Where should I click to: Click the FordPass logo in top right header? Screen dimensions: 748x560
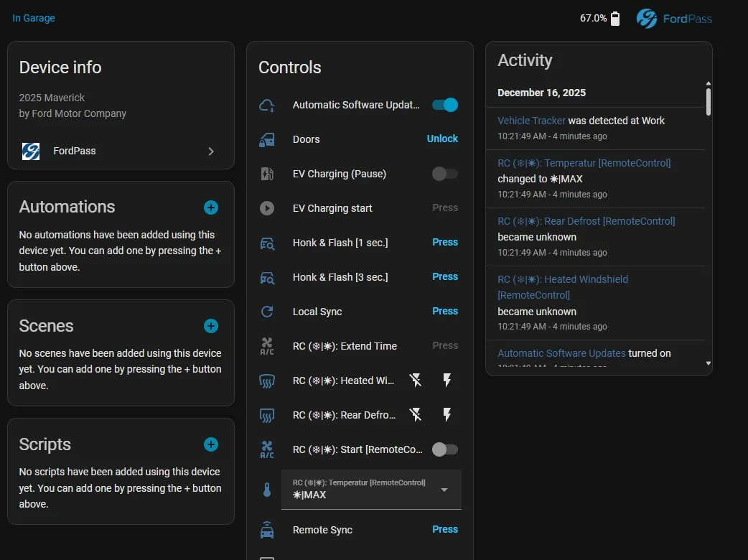[674, 19]
